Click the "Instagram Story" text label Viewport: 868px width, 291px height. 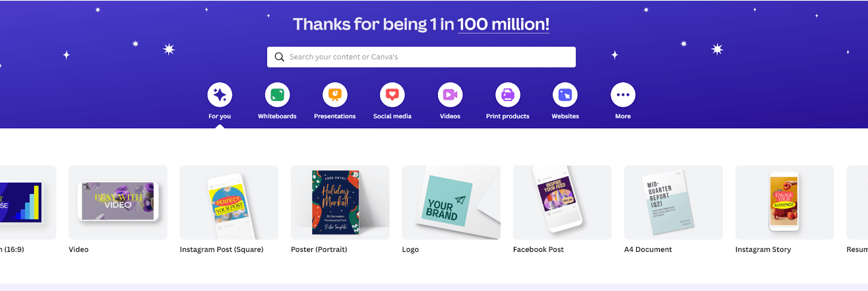[x=763, y=250]
